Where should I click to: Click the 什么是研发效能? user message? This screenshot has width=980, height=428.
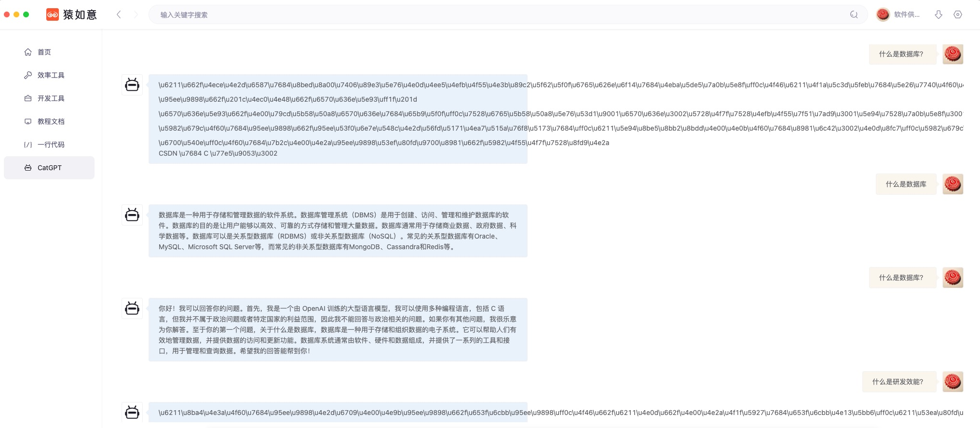tap(898, 382)
